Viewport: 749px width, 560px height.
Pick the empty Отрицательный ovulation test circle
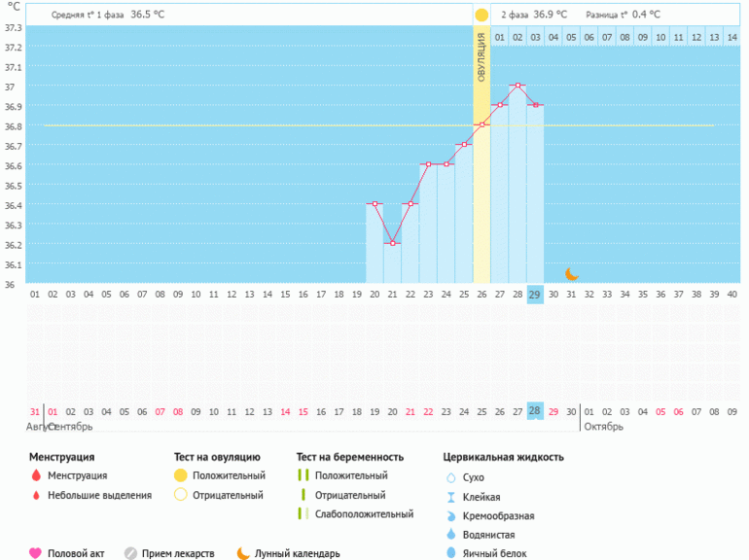(x=180, y=495)
